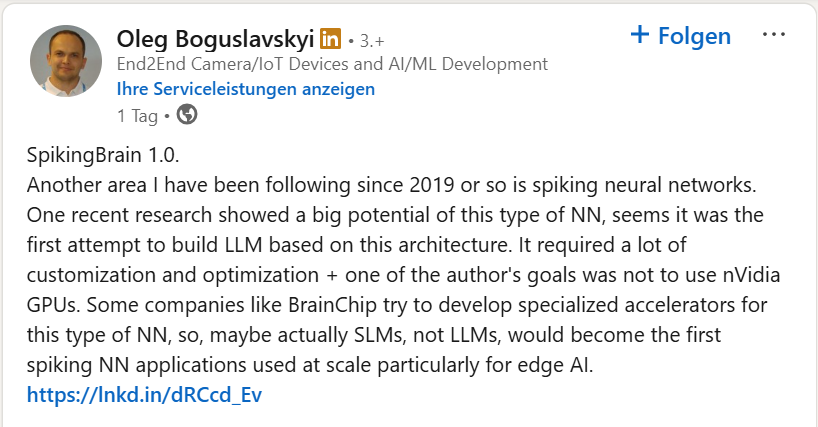This screenshot has height=427, width=818.
Task: Open the lnkd.in/dRCcd_Ev link
Action: [145, 394]
